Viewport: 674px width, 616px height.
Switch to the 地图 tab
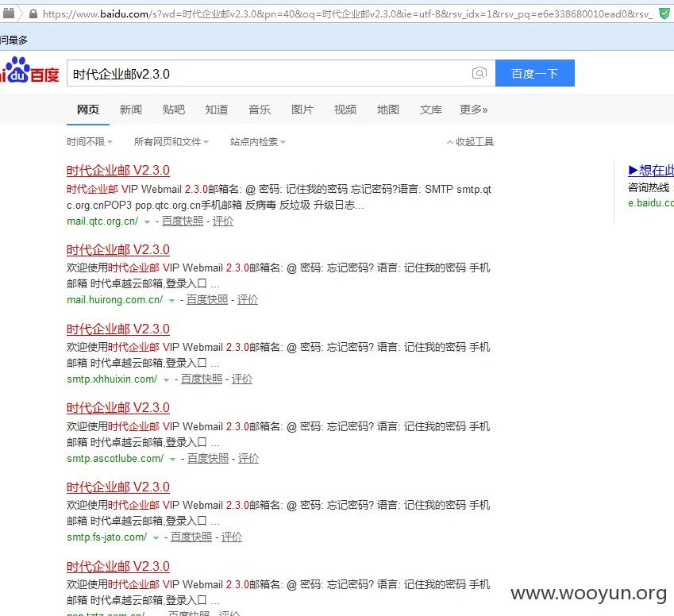pyautogui.click(x=388, y=110)
